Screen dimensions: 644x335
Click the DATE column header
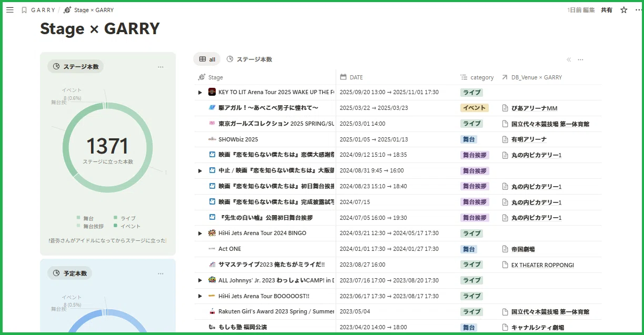click(351, 77)
